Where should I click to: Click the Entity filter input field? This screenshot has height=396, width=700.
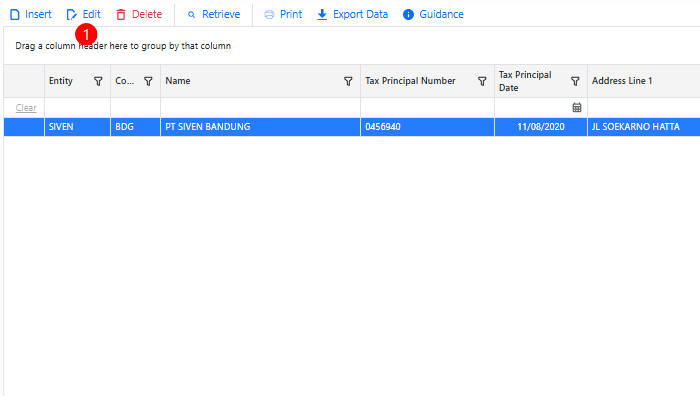click(x=78, y=108)
